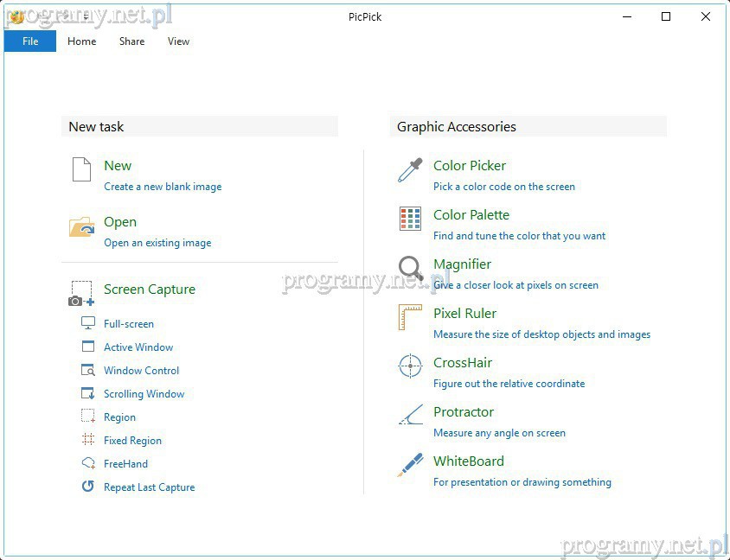The width and height of the screenshot is (730, 560).
Task: Activate the CrossHair target icon
Action: (x=410, y=366)
